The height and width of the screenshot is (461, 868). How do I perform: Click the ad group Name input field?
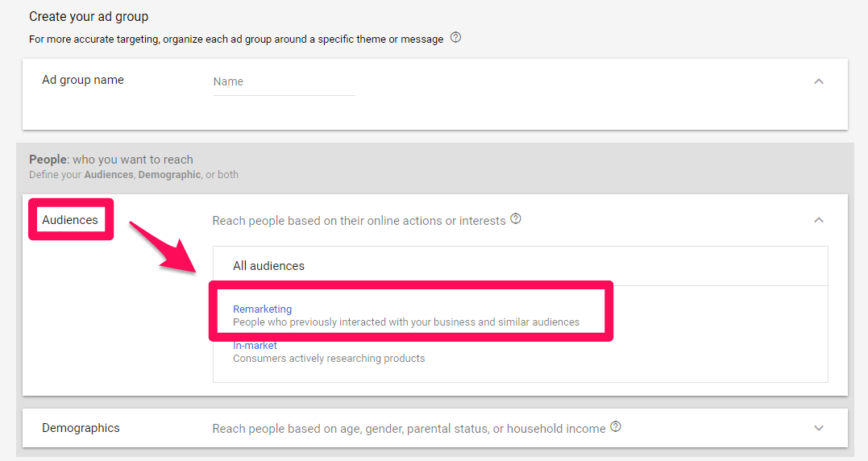tap(283, 82)
